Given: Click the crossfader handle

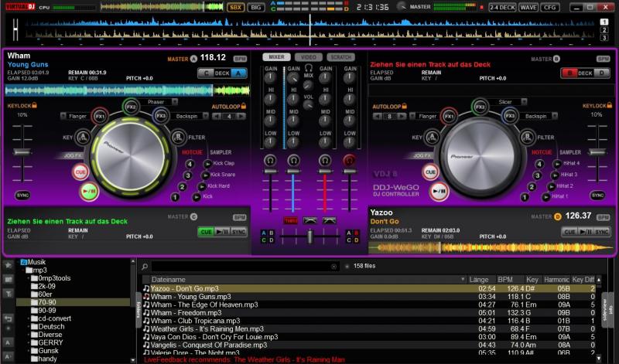Looking at the screenshot, I should pyautogui.click(x=310, y=236).
